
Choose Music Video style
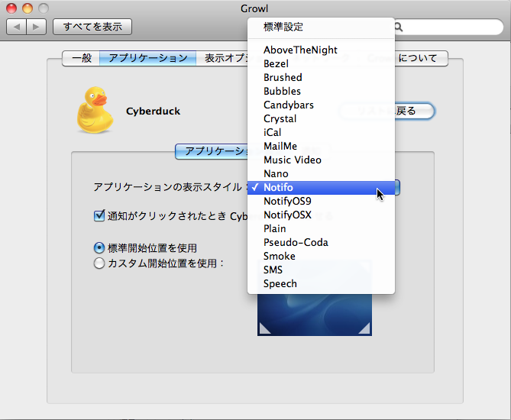coord(321,160)
